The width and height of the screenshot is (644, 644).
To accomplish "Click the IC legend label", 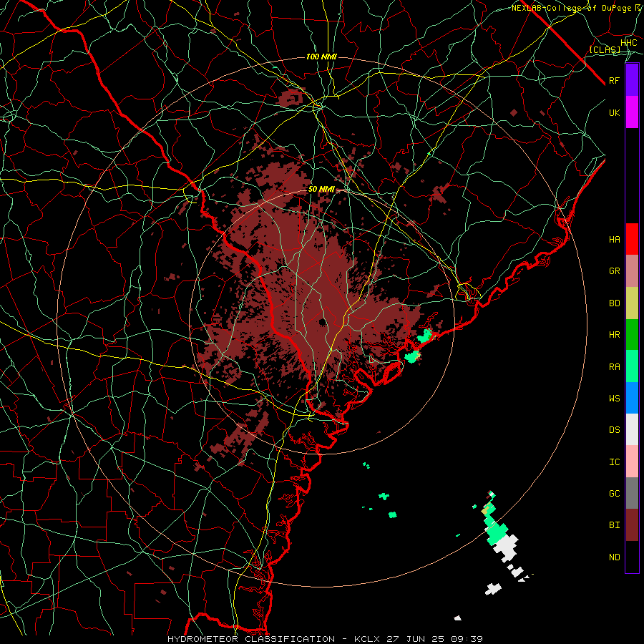I will (614, 462).
